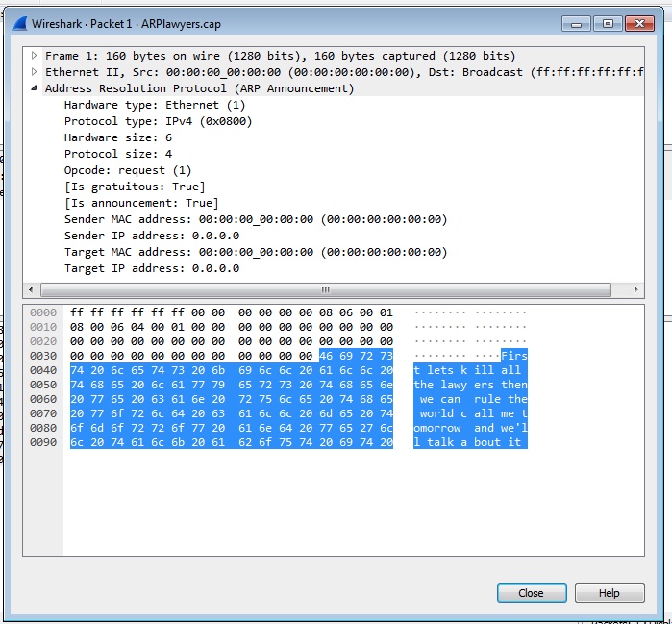Select the Sender MAC address field
Viewport: 672px width, 624px height.
coord(256,219)
